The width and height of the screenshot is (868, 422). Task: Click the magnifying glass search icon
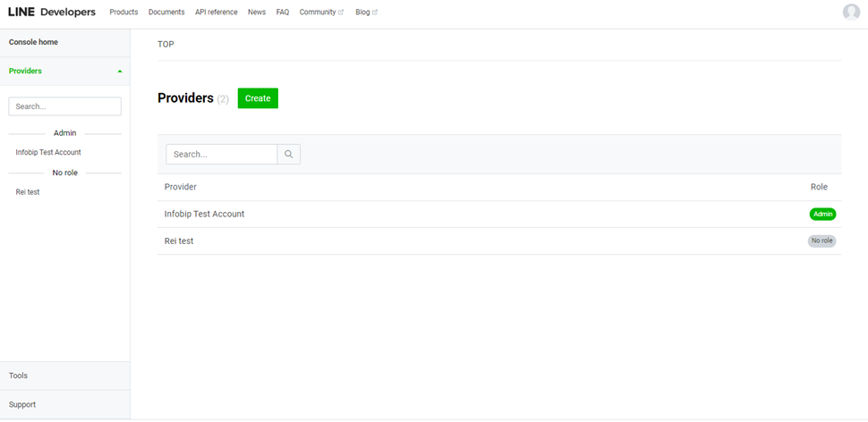tap(289, 154)
